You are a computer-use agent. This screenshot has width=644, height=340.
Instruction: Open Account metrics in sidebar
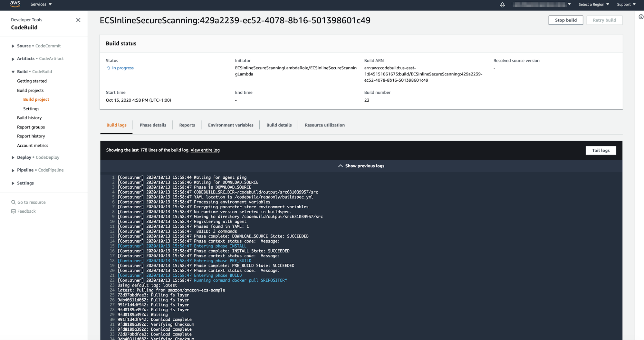(33, 145)
